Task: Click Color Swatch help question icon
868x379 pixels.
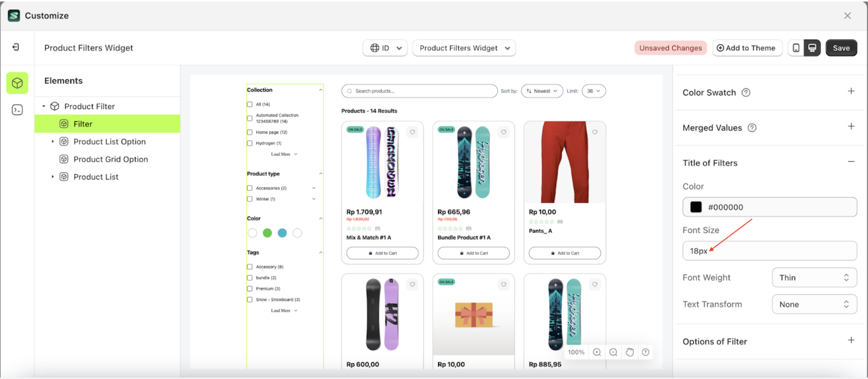Action: point(746,92)
